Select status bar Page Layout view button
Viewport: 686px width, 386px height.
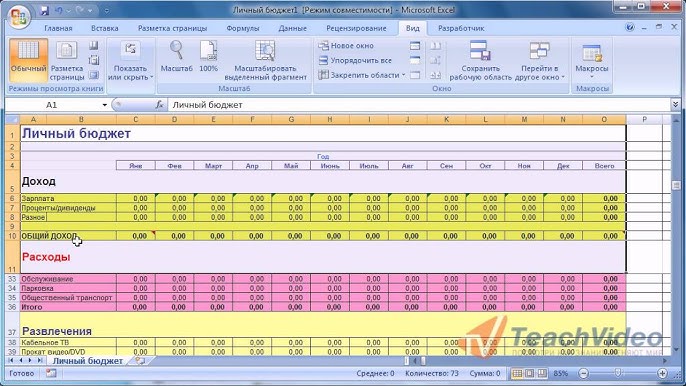529,373
